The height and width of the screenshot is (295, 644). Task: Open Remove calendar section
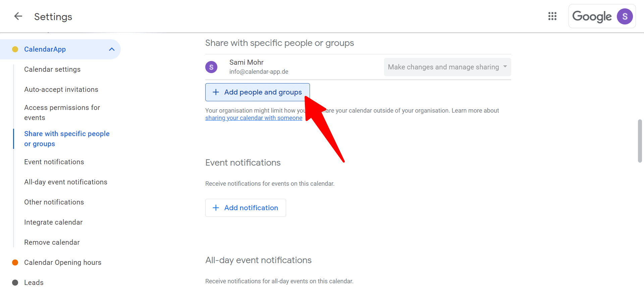[52, 242]
